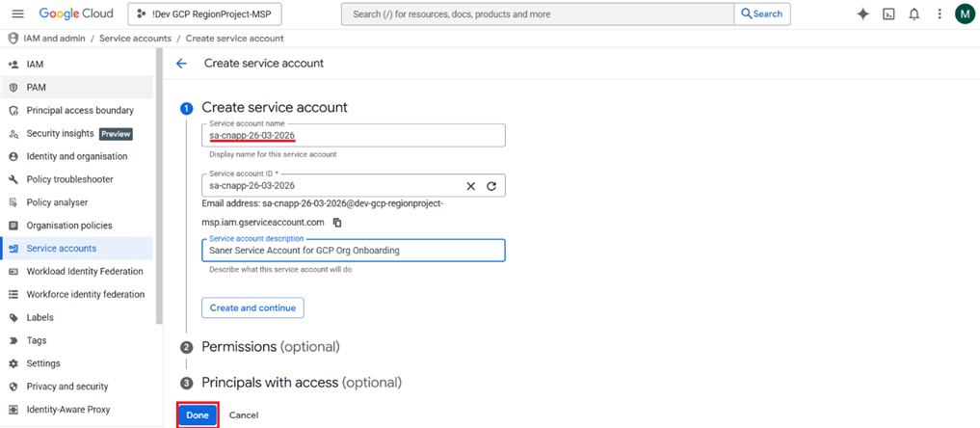Select Workload Identity Federation in sidebar
Viewport: 980px width, 428px height.
[85, 271]
